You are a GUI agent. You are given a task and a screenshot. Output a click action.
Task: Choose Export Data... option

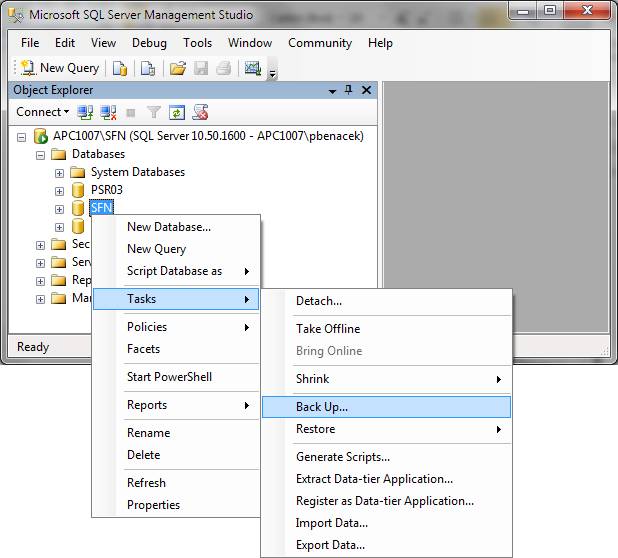coord(386,545)
